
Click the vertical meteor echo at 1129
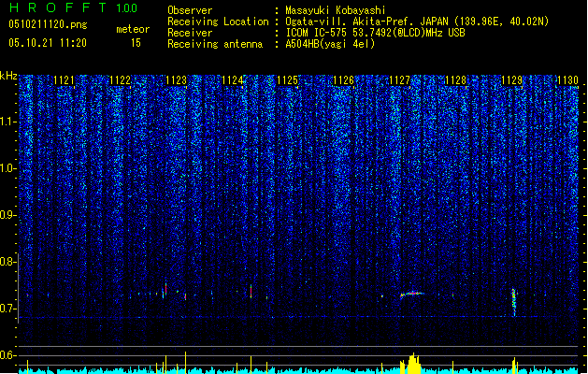(x=514, y=302)
